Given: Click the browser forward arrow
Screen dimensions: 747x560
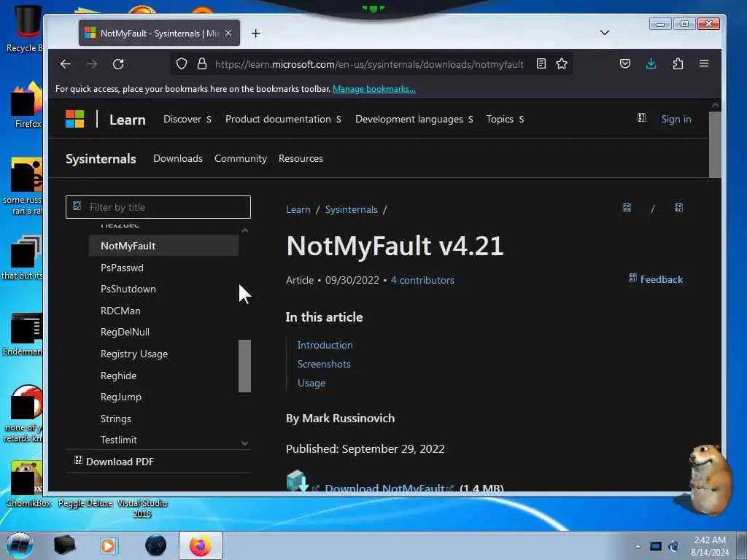Looking at the screenshot, I should [92, 64].
